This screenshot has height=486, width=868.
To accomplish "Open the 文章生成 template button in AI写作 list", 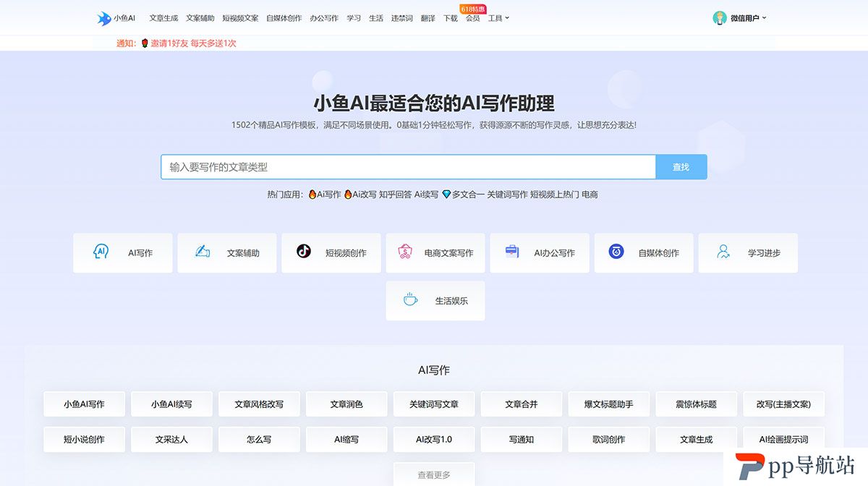I will 697,439.
